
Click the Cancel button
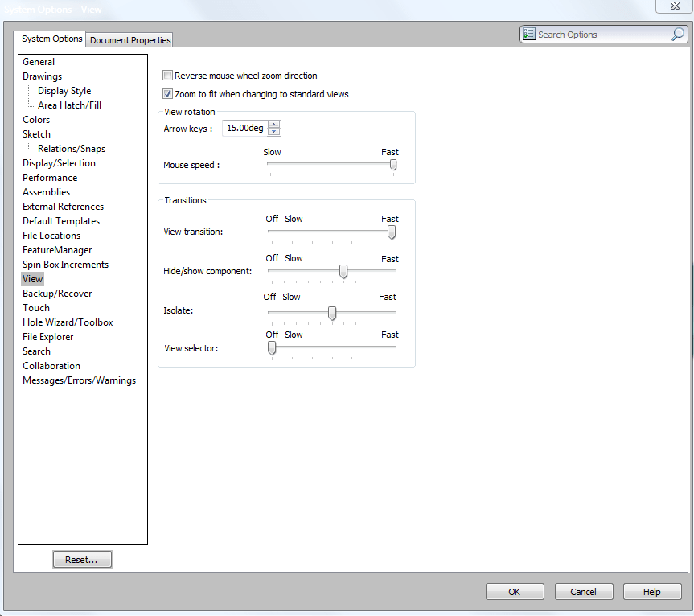tap(584, 591)
